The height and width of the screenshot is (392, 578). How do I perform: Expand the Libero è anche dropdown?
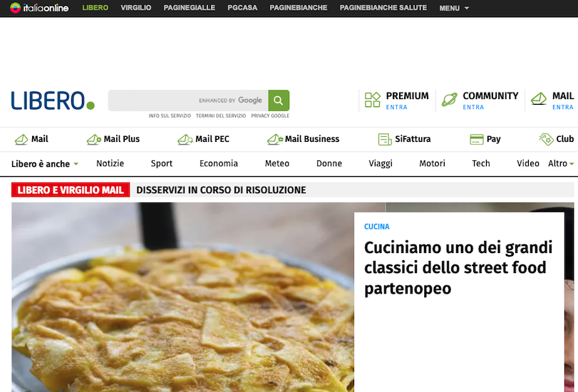(45, 164)
